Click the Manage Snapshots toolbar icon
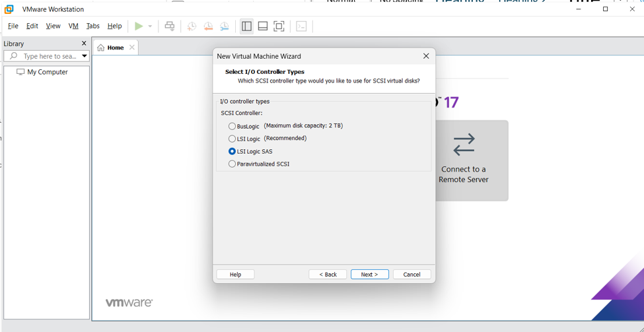The image size is (644, 332). (x=225, y=26)
